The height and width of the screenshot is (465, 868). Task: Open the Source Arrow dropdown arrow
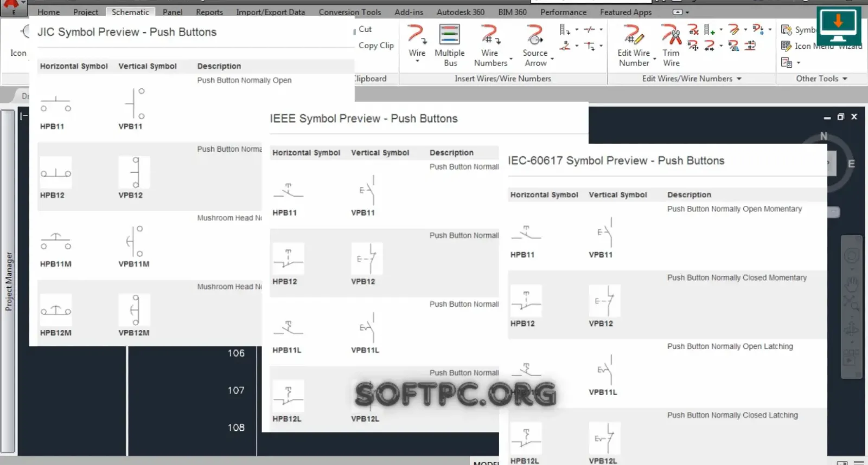(552, 59)
